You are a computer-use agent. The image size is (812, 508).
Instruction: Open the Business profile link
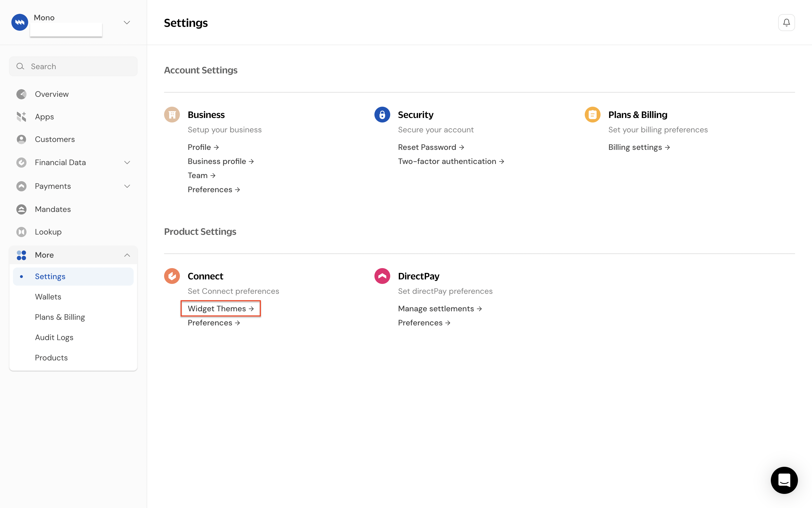(x=221, y=161)
